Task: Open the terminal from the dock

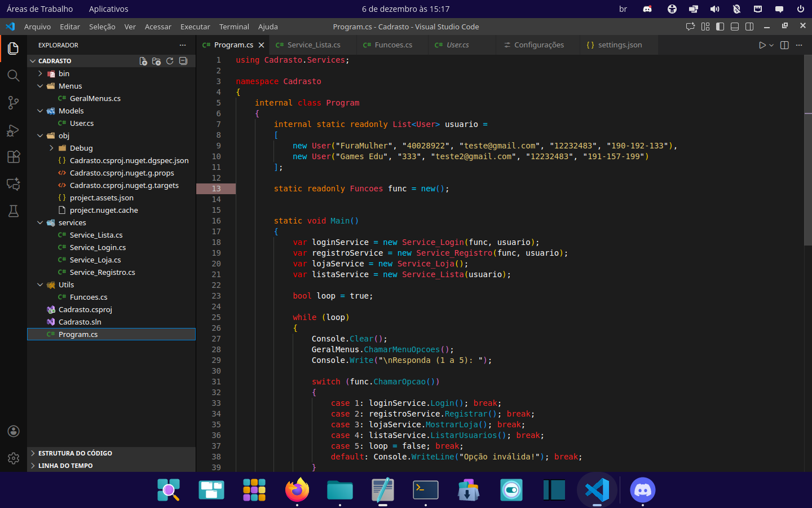Action: [426, 490]
